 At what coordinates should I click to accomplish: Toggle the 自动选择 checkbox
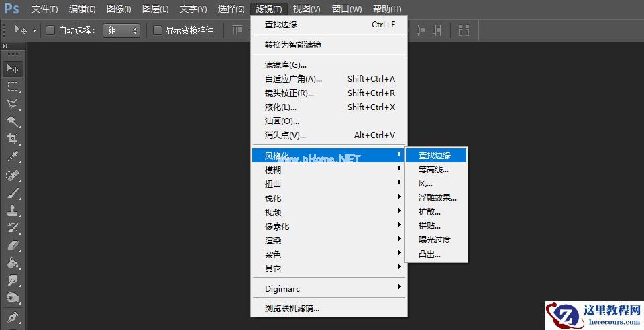coord(50,30)
